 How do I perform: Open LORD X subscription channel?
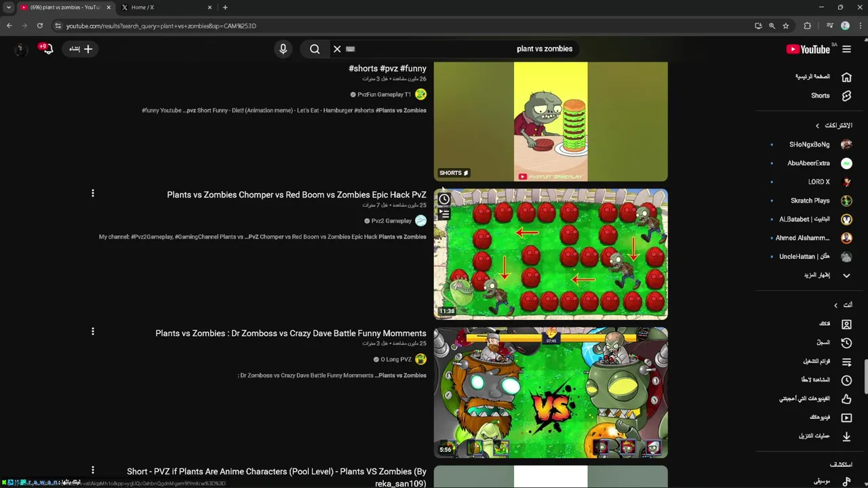pos(812,182)
